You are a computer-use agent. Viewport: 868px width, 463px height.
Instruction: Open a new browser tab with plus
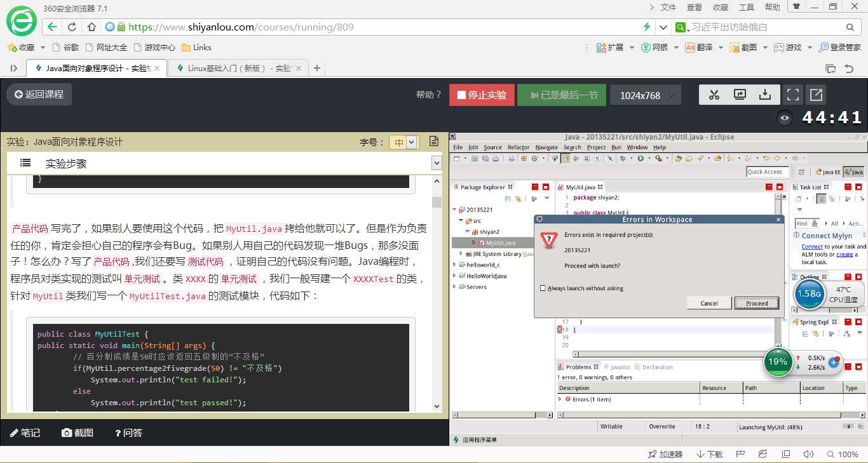tap(317, 68)
